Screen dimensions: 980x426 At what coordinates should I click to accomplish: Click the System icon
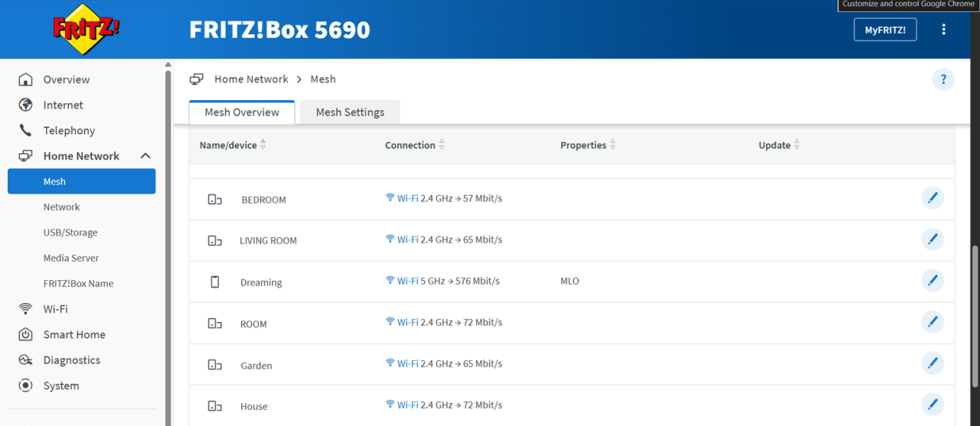click(25, 385)
